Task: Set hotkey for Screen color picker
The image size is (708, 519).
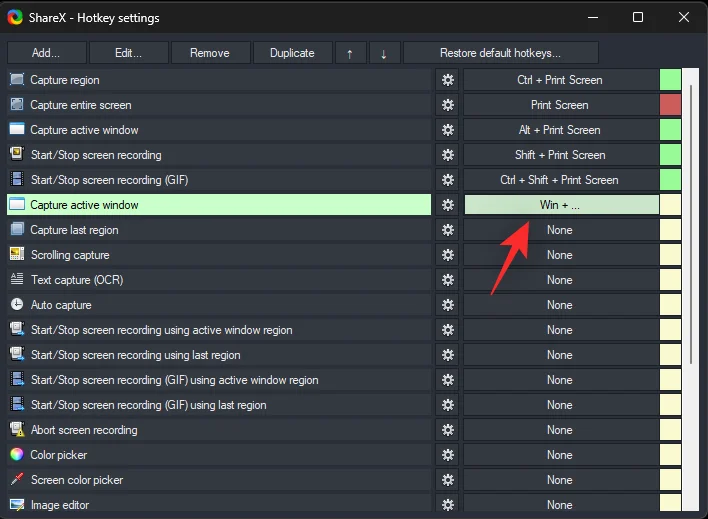Action: coord(560,480)
